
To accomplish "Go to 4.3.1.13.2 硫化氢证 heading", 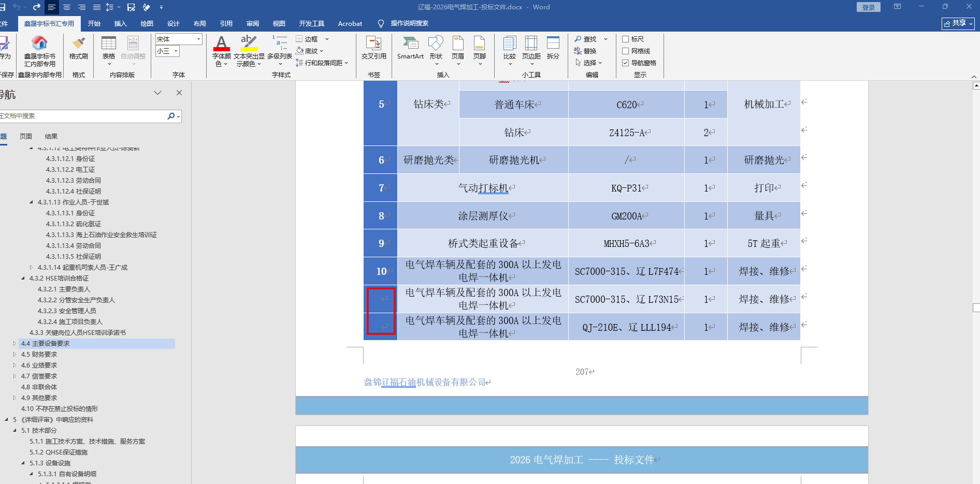I will coord(74,224).
